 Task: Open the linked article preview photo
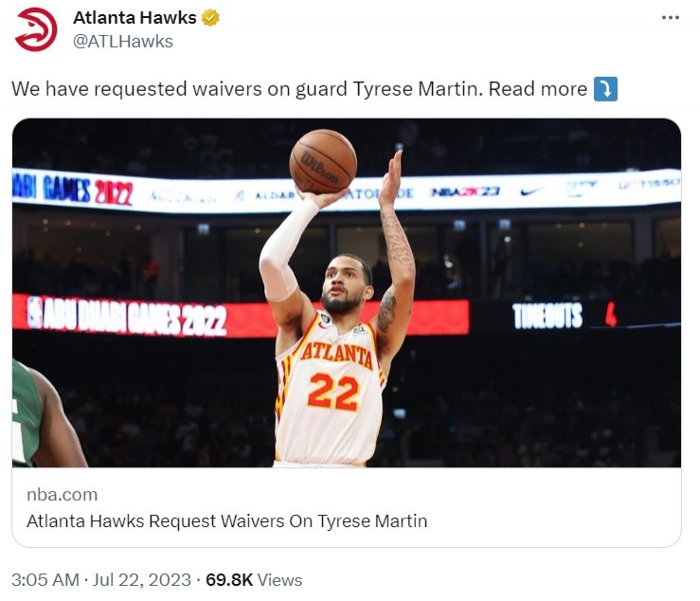coord(347,293)
